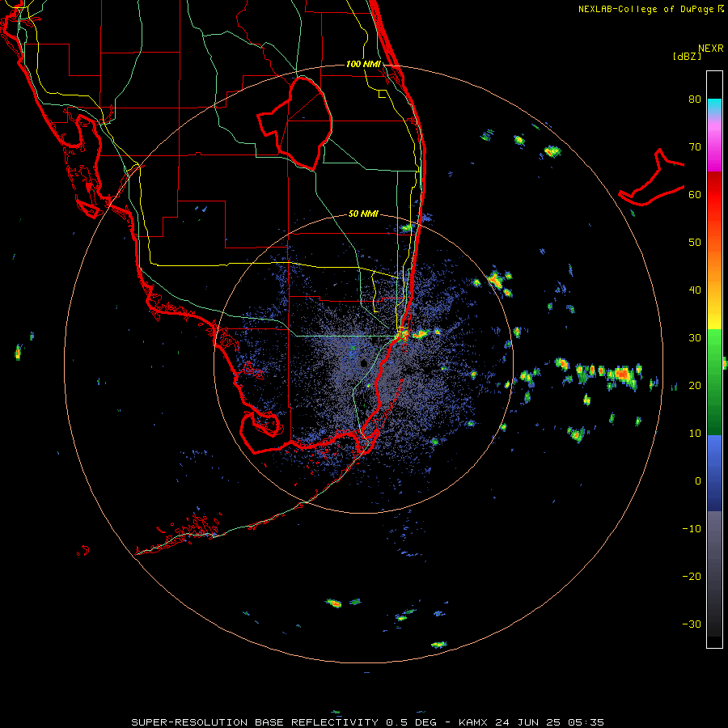728x728 pixels.
Task: Click the 0 tick label on the dBZ scale
Action: click(698, 481)
